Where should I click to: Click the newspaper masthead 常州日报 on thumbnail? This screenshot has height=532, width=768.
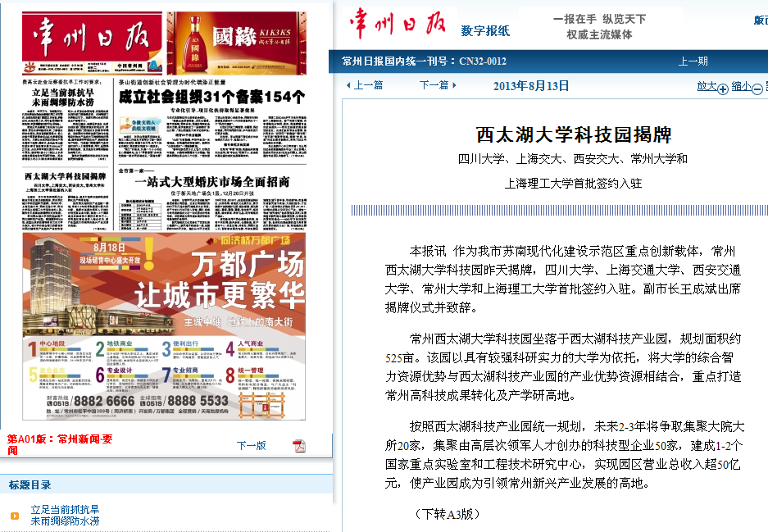pos(92,43)
